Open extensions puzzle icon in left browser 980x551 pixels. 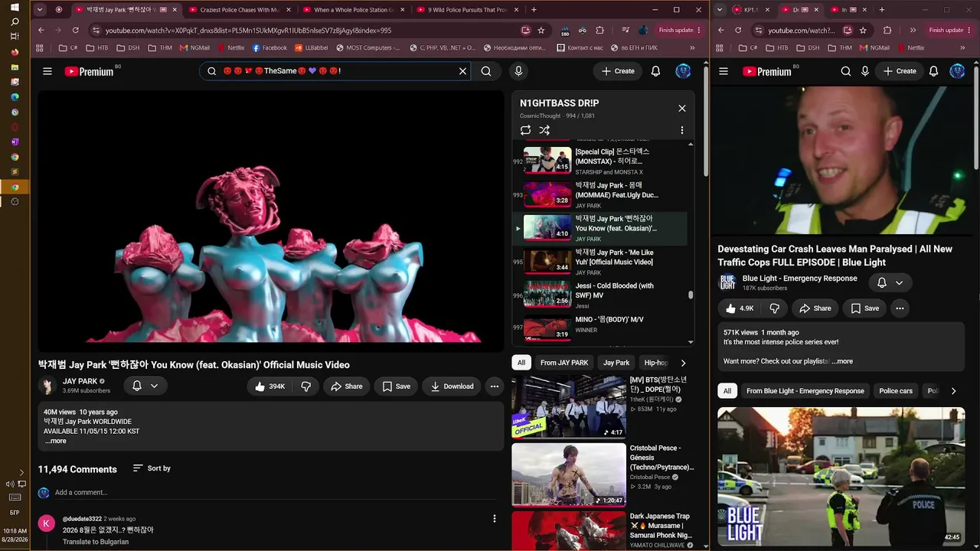pos(599,30)
